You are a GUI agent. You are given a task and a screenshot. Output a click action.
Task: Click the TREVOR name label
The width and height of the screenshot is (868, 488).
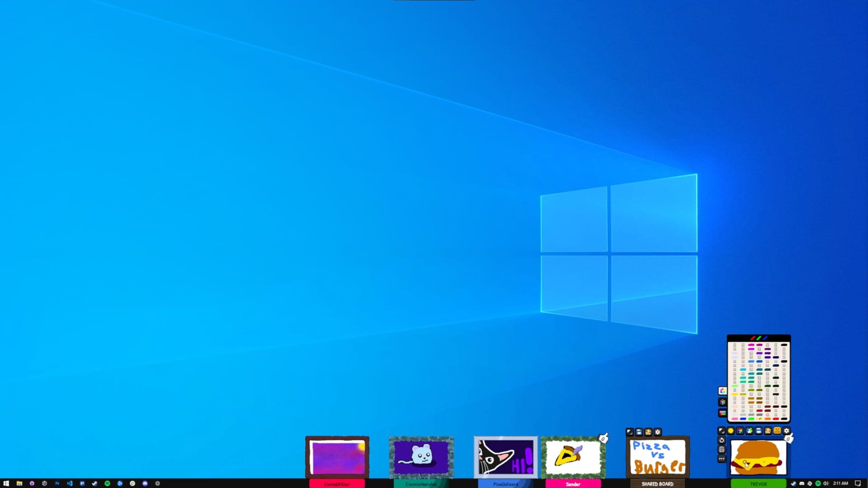[x=758, y=484]
